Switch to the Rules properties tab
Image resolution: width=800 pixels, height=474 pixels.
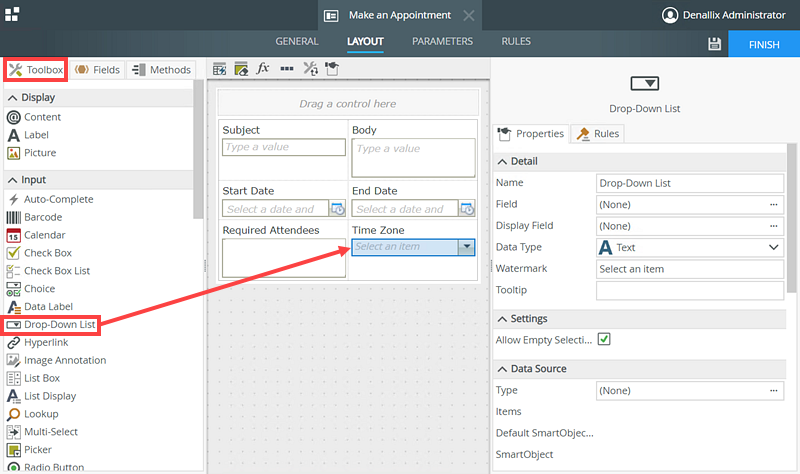point(597,133)
